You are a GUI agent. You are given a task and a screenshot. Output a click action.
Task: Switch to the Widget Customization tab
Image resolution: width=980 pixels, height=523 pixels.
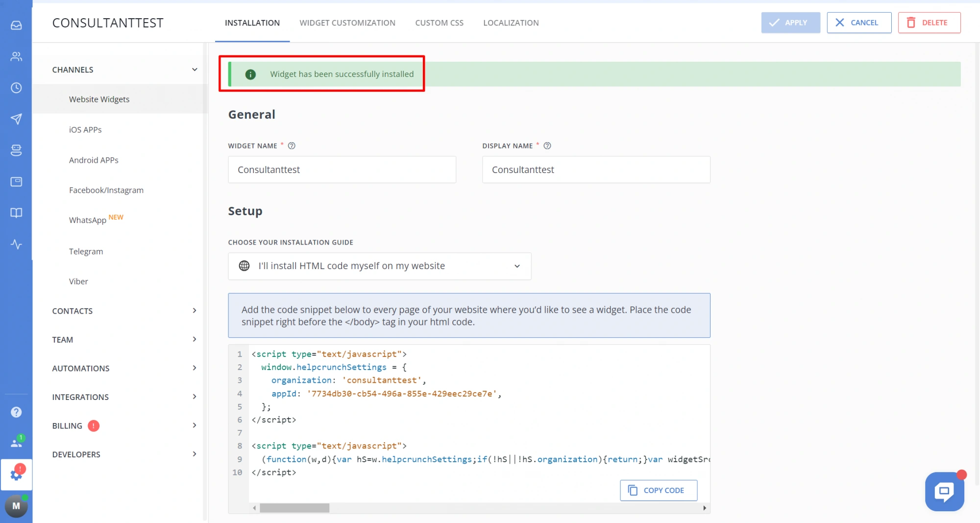coord(347,23)
